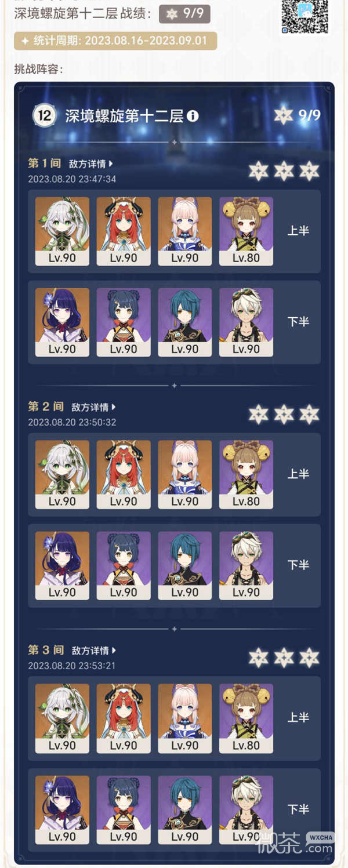
Task: Click the info icon beside 深境螺旋第十二层
Action: 193,116
